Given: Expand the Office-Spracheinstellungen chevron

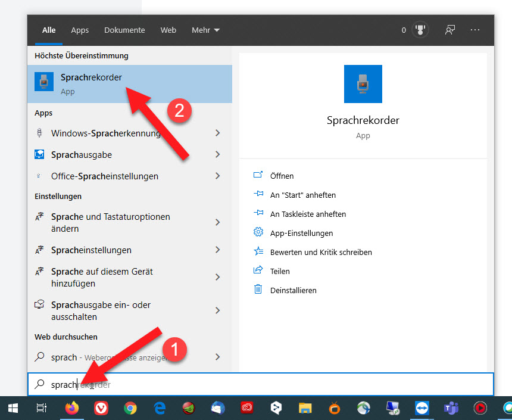Looking at the screenshot, I should point(217,176).
